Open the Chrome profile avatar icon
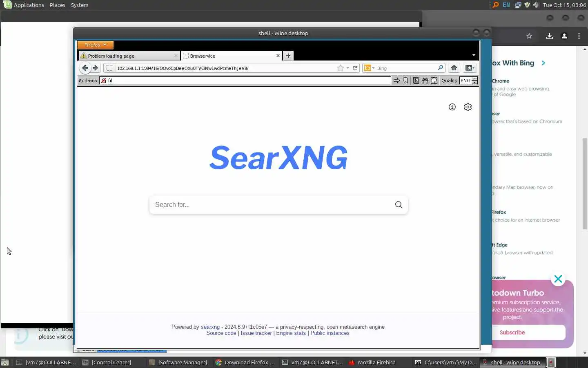Screen dimensions: 588x368 564,36
